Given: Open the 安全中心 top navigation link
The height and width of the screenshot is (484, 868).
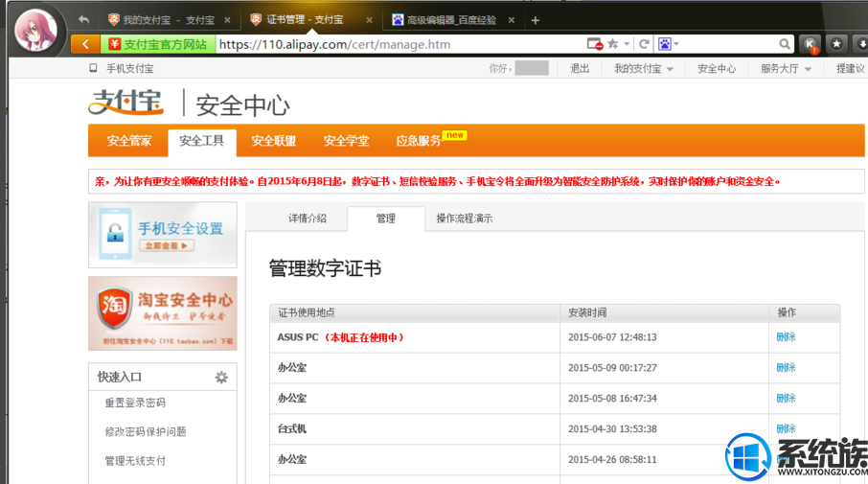Looking at the screenshot, I should [717, 69].
